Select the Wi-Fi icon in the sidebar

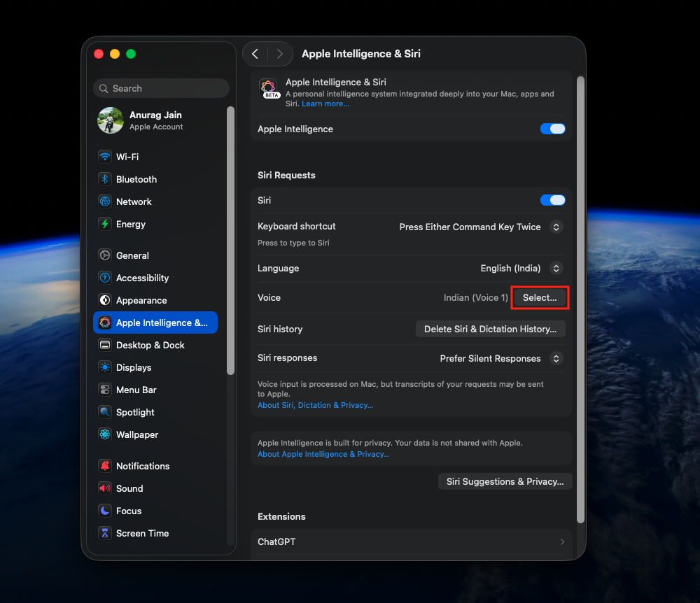[104, 157]
